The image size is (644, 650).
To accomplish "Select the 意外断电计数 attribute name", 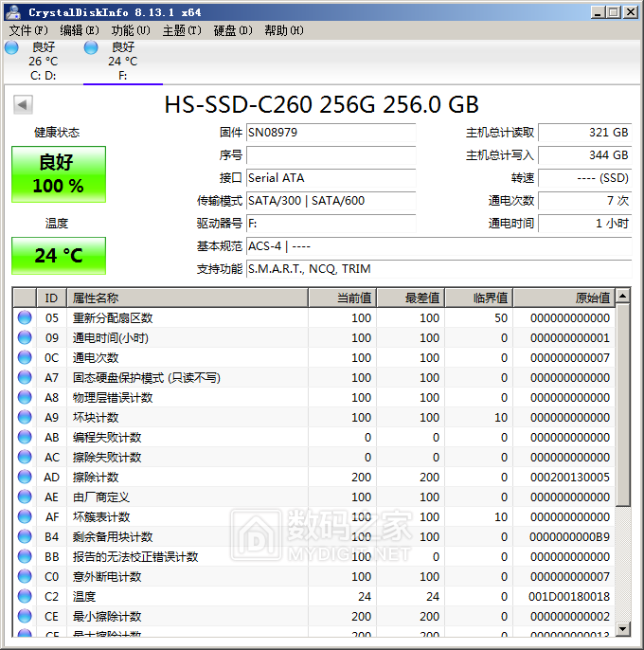I will coord(107,577).
